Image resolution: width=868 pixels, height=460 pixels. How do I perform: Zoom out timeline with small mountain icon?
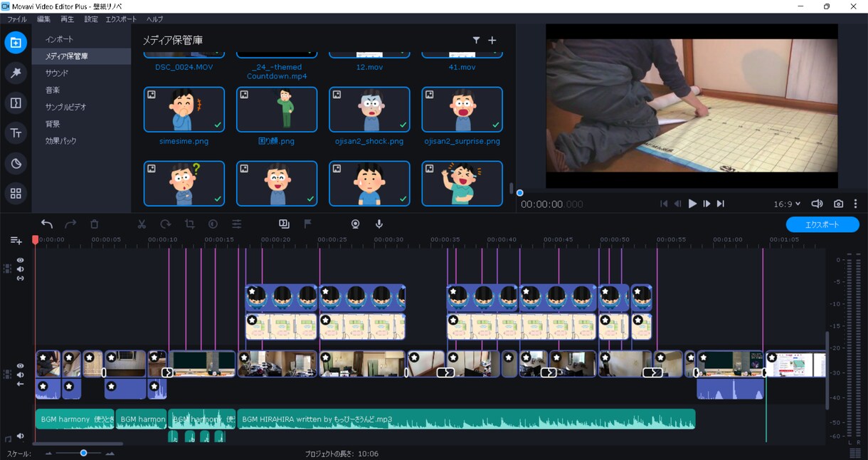tap(50, 453)
